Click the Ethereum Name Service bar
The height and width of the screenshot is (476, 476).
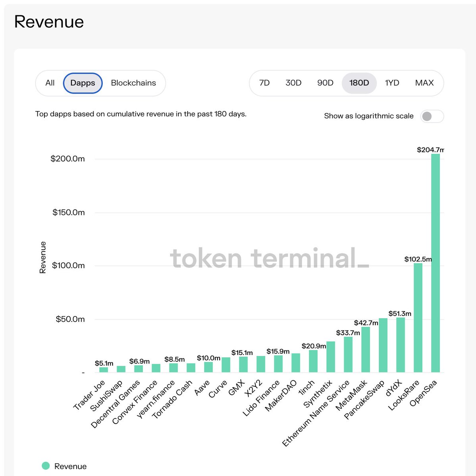click(x=348, y=355)
